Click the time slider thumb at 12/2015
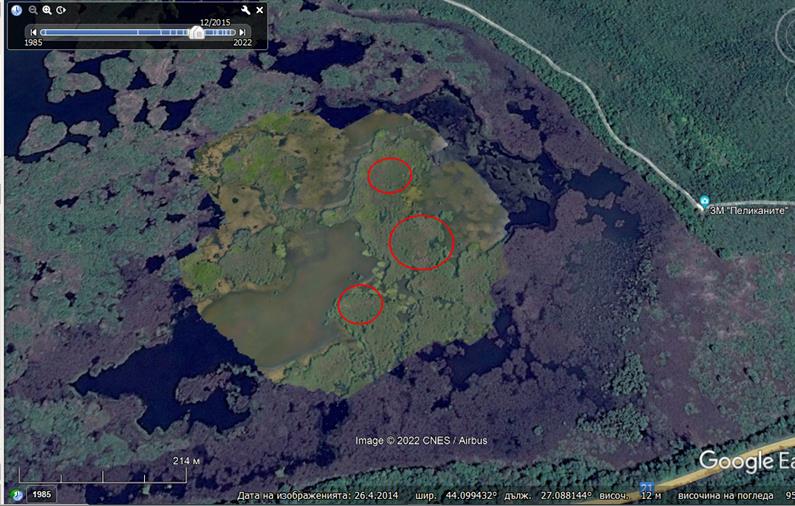 click(x=197, y=33)
